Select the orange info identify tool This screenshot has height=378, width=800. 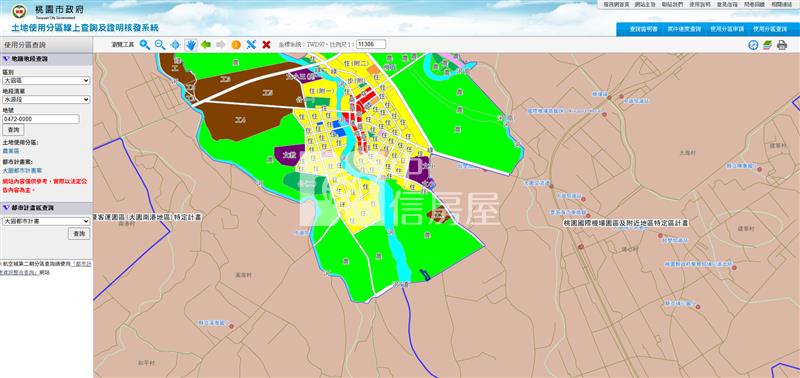236,44
